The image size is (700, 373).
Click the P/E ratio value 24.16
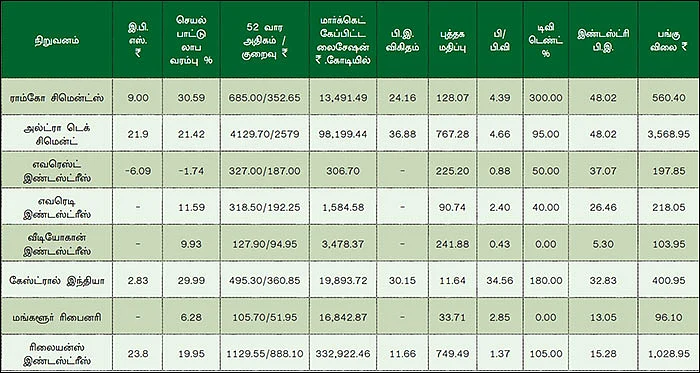click(402, 97)
